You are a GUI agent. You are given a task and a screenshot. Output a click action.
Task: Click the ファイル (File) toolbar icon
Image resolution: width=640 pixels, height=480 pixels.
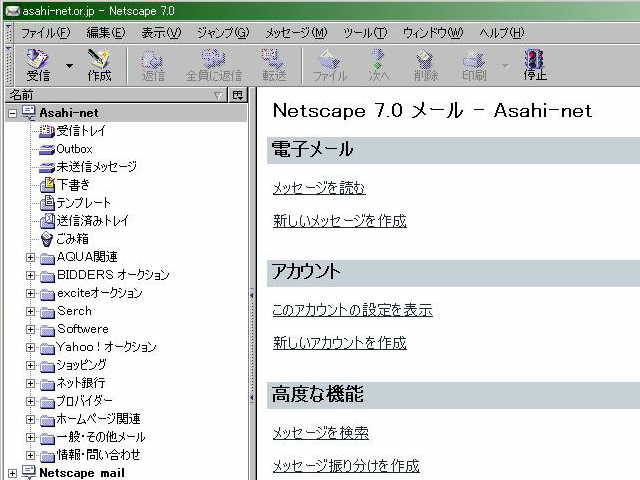point(330,65)
